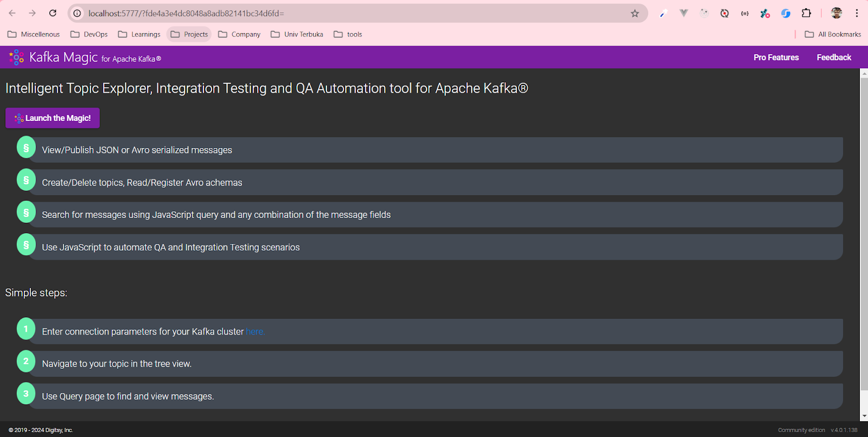Image resolution: width=868 pixels, height=437 pixels.
Task: Open the eyedropper color picker extension
Action: (663, 13)
